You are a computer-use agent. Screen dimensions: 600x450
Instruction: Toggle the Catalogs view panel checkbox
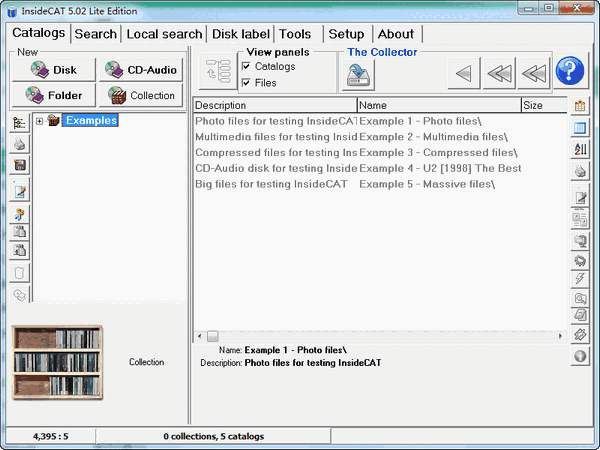(246, 66)
